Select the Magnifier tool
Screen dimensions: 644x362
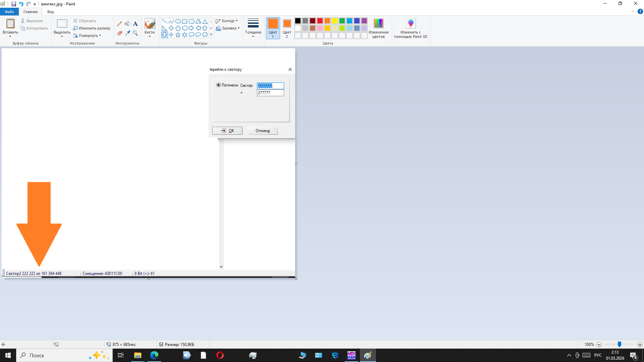pyautogui.click(x=135, y=33)
